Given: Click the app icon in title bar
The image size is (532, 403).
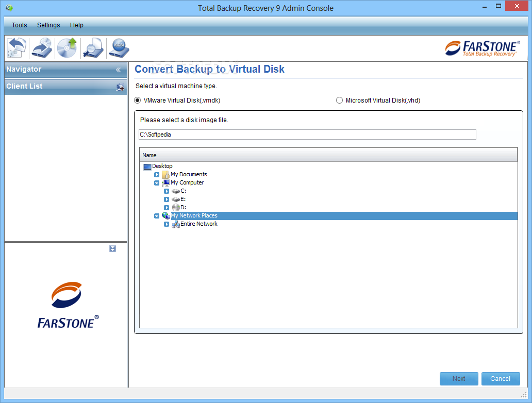Looking at the screenshot, I should tap(9, 7).
